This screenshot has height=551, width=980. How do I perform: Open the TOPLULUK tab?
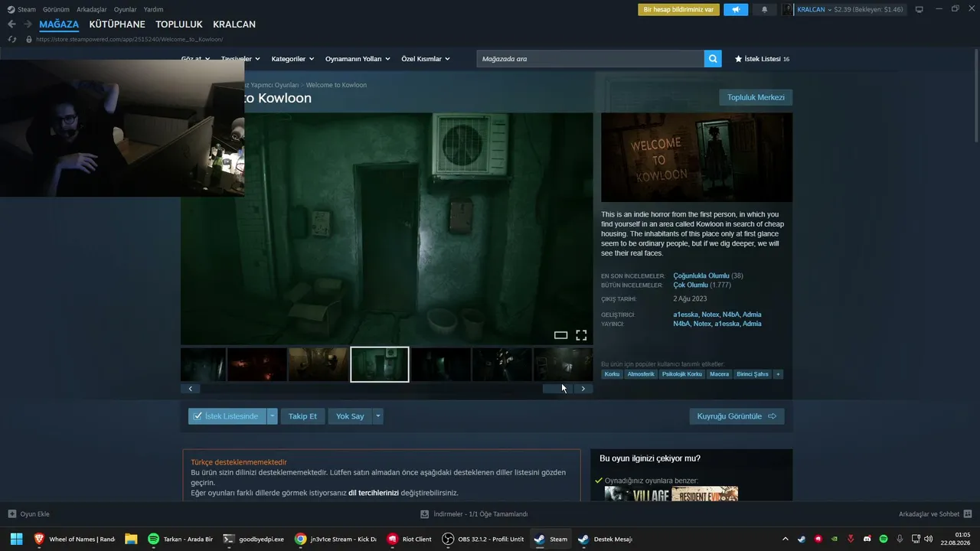point(179,24)
